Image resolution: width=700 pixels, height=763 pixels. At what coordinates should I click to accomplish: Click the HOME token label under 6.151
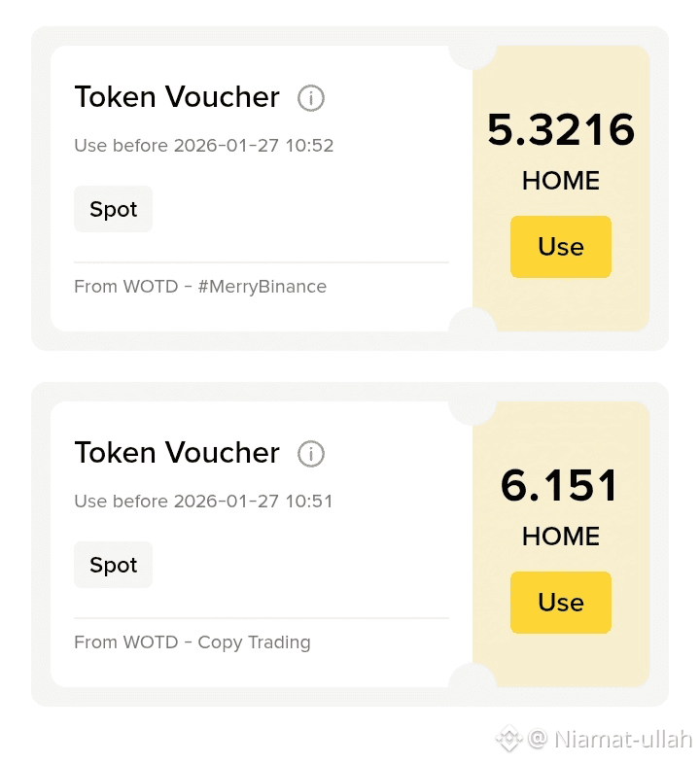560,537
